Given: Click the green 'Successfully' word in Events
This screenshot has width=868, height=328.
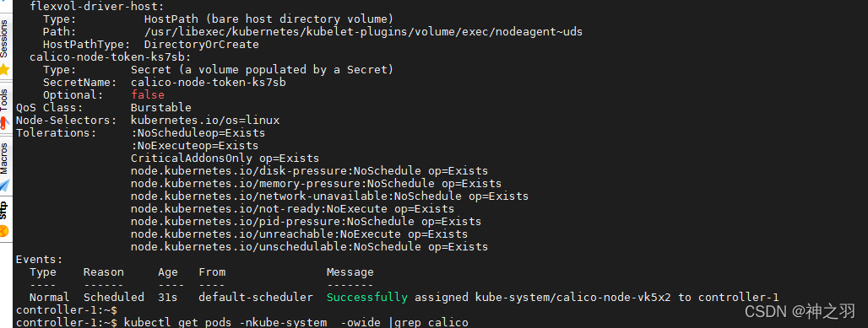Looking at the screenshot, I should point(366,297).
